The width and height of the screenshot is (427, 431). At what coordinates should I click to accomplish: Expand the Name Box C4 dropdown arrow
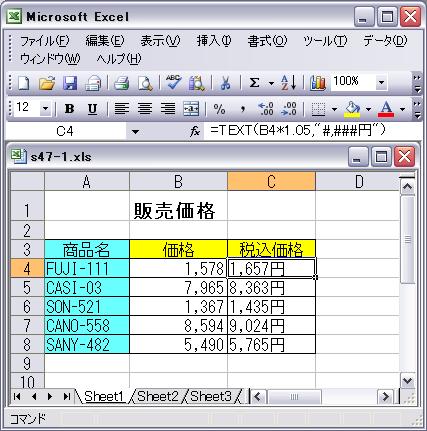[135, 132]
